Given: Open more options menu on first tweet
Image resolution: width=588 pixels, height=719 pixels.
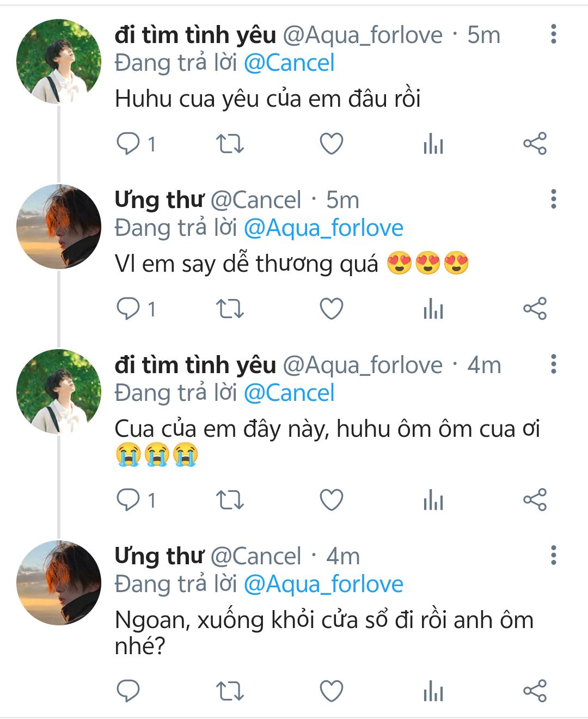Looking at the screenshot, I should point(553,34).
